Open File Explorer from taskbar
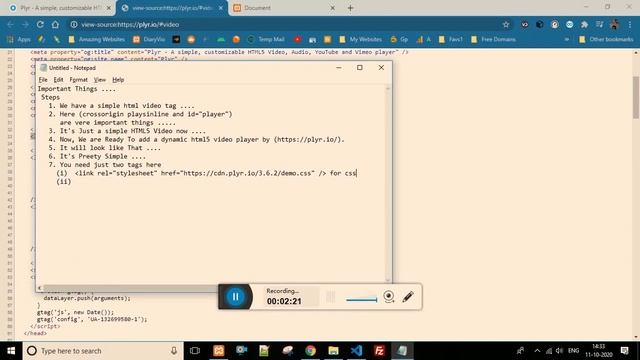Viewport: 640px width, 360px height. tap(333, 351)
